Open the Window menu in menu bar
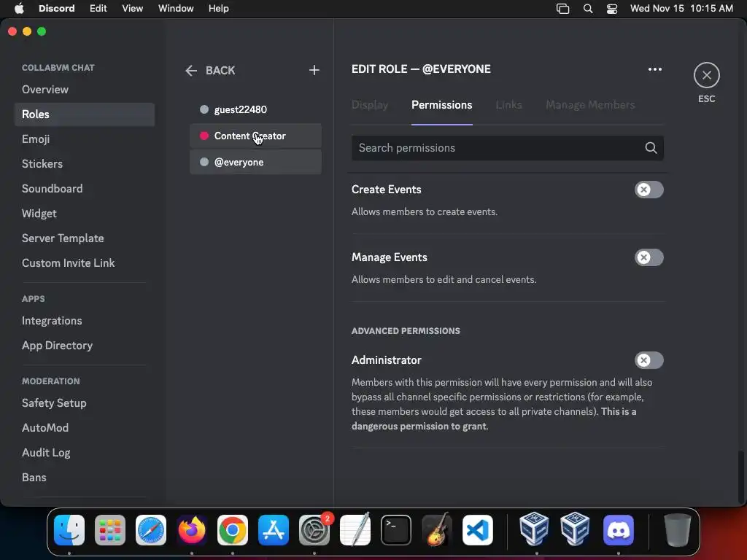The image size is (747, 560). [176, 9]
